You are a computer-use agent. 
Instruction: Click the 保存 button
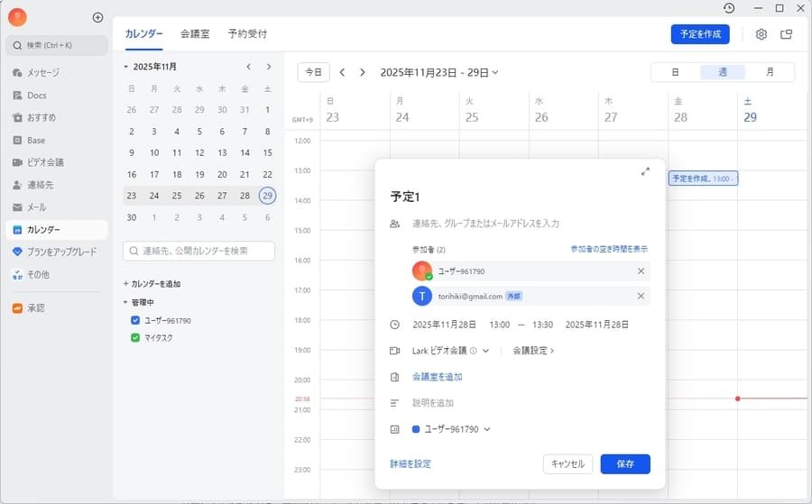coord(625,463)
